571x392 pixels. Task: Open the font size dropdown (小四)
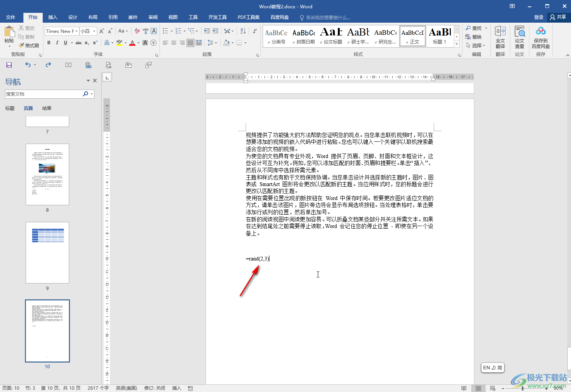point(94,31)
